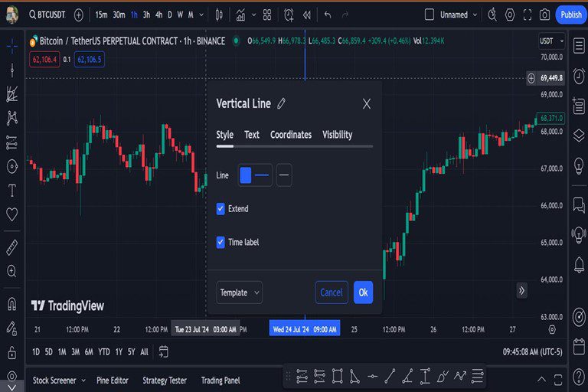Screen dimensions: 588x392
Task: Start bar replay with the rewind icon
Action: coord(307,15)
